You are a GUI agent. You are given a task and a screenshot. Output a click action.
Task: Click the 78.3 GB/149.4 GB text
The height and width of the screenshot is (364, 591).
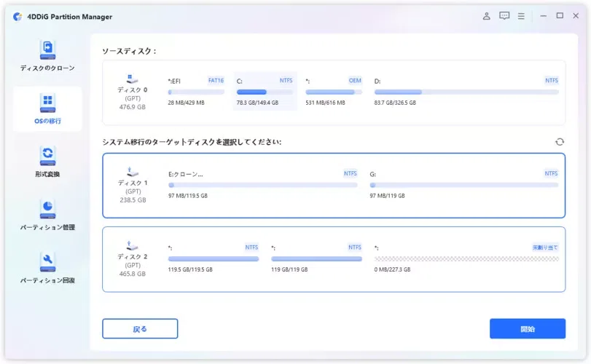[257, 103]
